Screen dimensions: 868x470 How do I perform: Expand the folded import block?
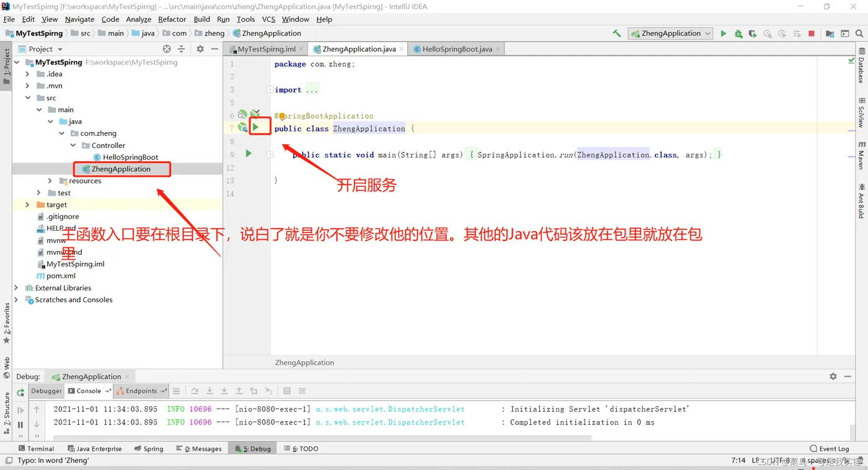(270, 90)
